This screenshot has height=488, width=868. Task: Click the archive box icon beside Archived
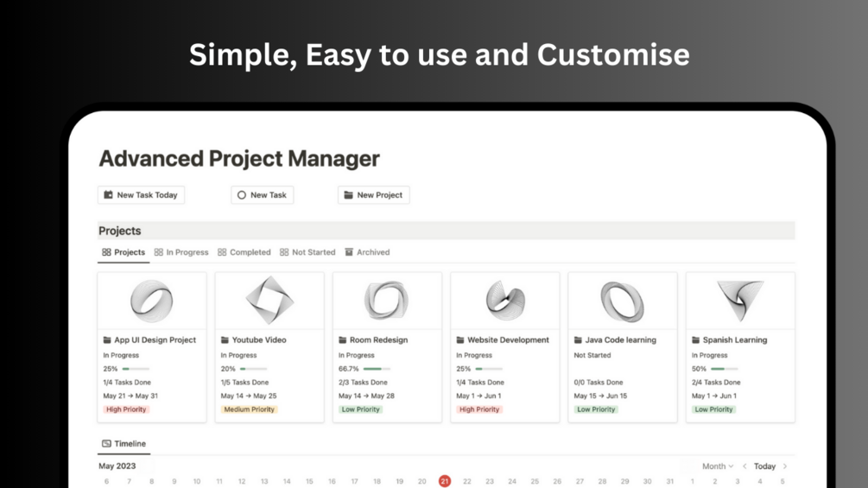(x=349, y=252)
